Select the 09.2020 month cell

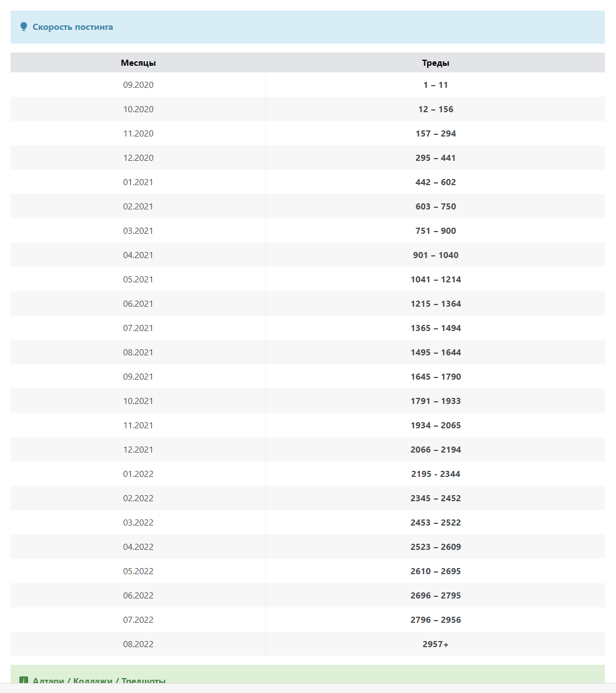coord(138,85)
